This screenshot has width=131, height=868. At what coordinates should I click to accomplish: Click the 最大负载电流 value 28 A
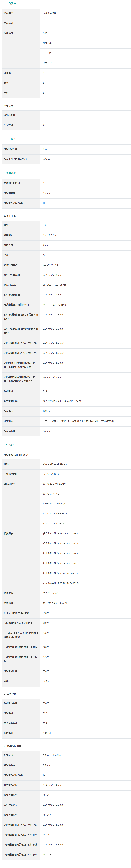point(45,723)
